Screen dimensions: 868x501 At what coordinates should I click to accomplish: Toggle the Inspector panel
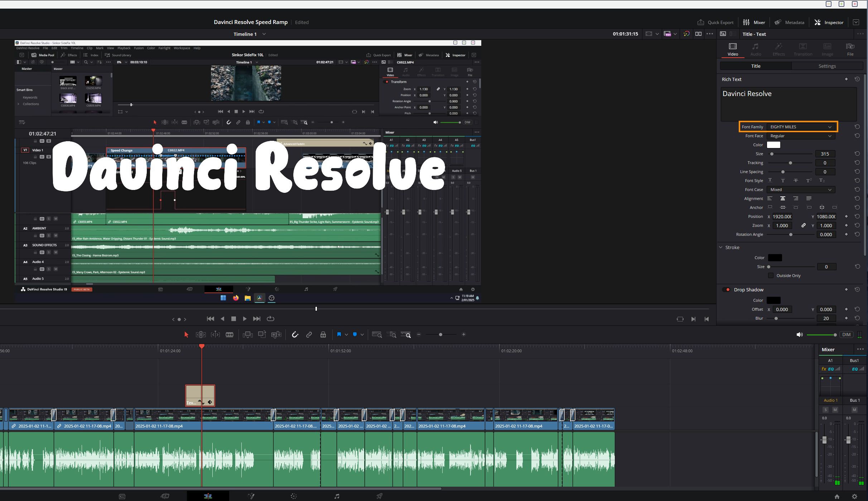pyautogui.click(x=829, y=22)
